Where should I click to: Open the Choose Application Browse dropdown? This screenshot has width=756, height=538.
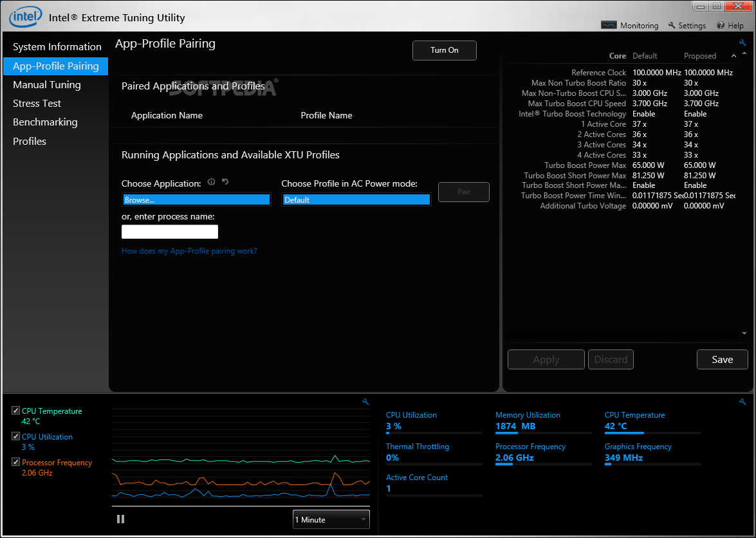(196, 199)
